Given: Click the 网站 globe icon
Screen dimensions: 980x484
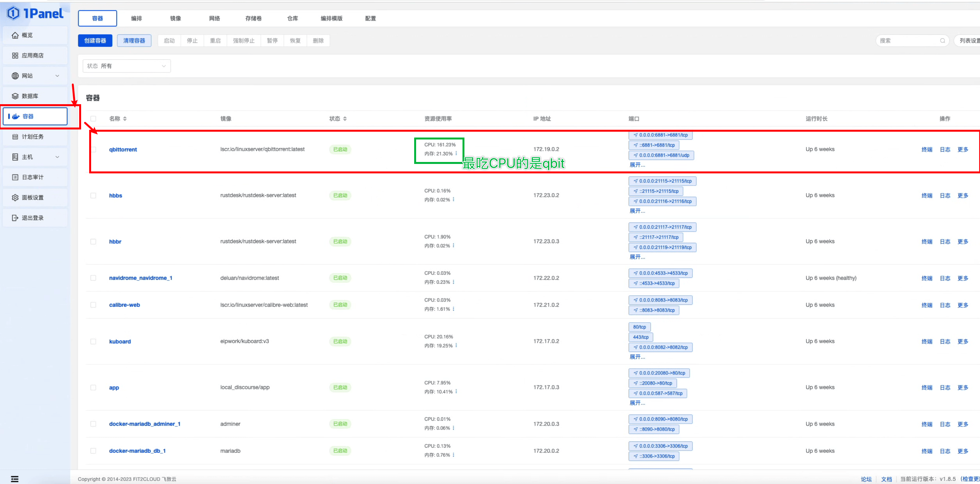Looking at the screenshot, I should (x=15, y=76).
